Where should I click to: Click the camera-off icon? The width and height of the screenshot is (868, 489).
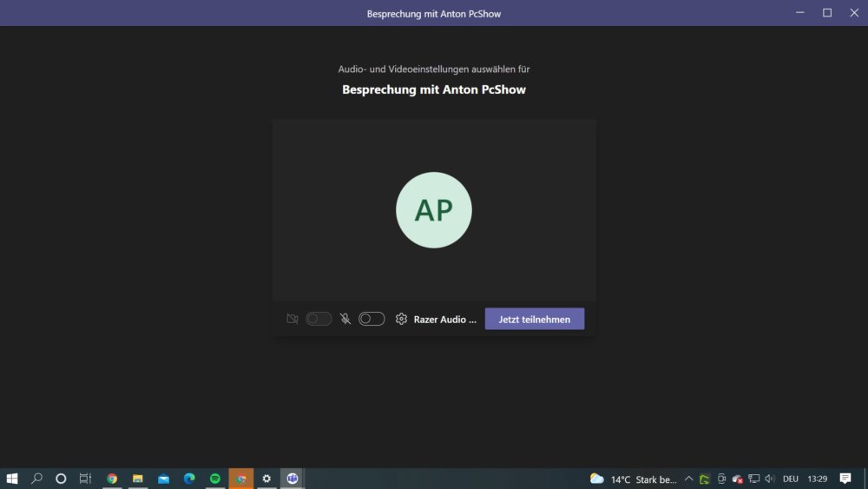coord(293,319)
